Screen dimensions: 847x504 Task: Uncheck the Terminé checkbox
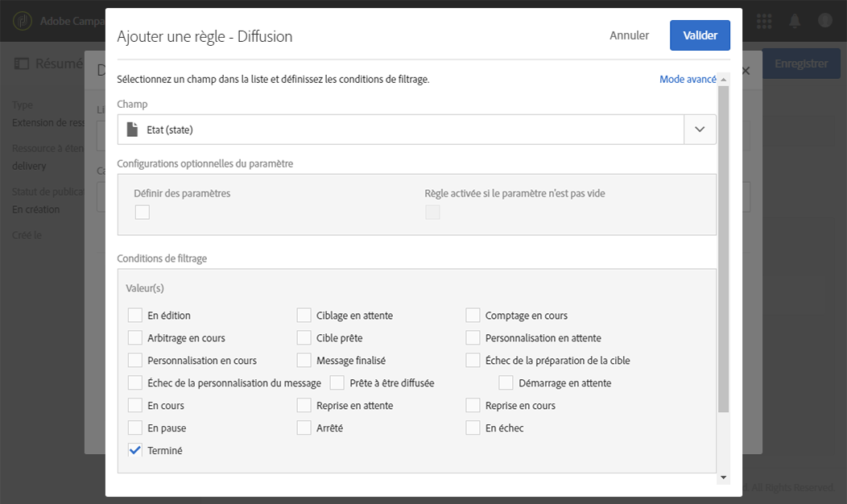pos(135,451)
